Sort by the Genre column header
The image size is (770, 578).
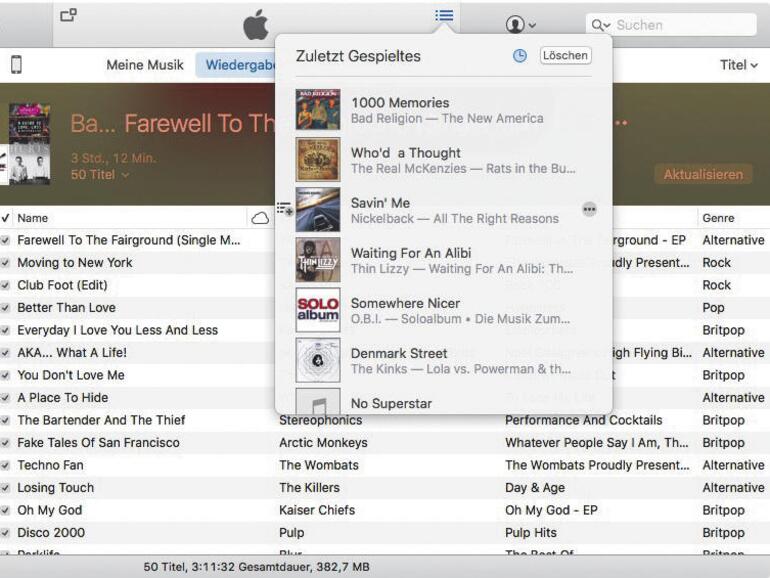[x=718, y=218]
